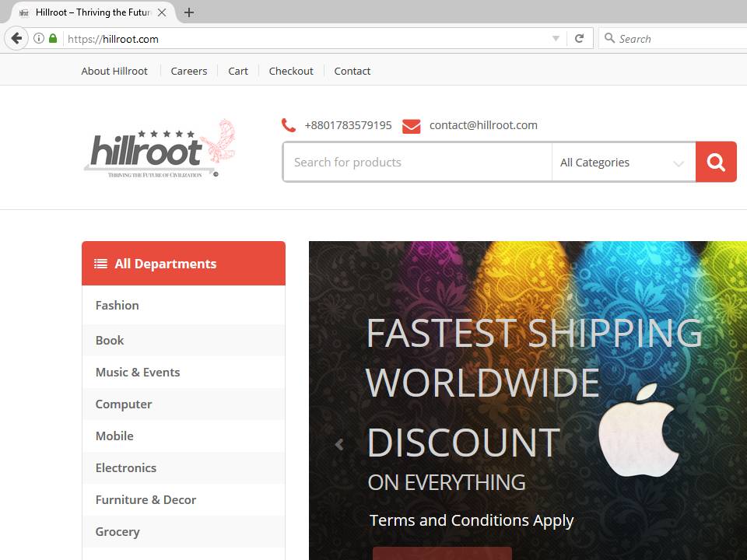Open the Careers page link

coord(189,71)
